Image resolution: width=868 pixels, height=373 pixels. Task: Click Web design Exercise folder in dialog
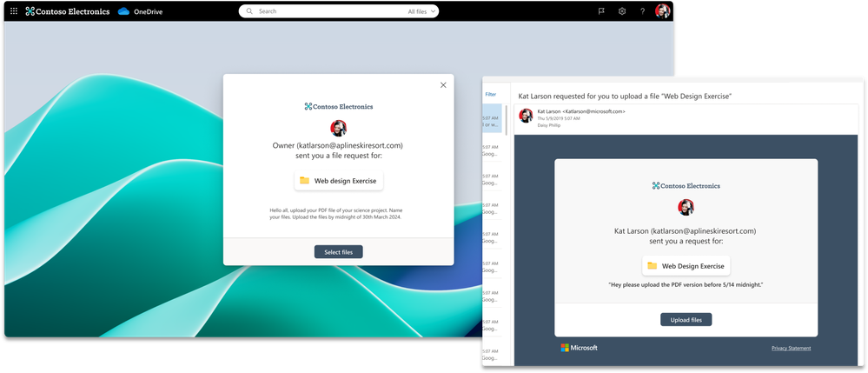pos(338,181)
